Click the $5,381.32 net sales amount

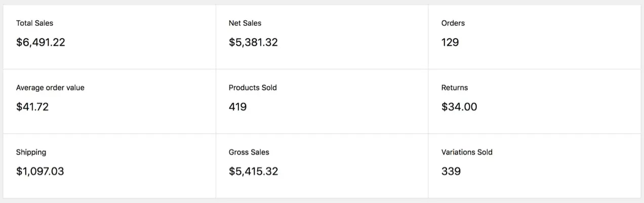253,43
